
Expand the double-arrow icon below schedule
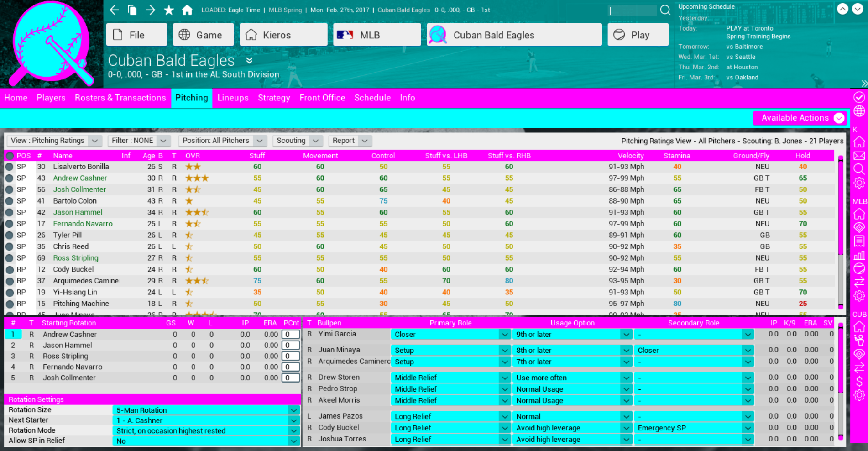point(864,84)
